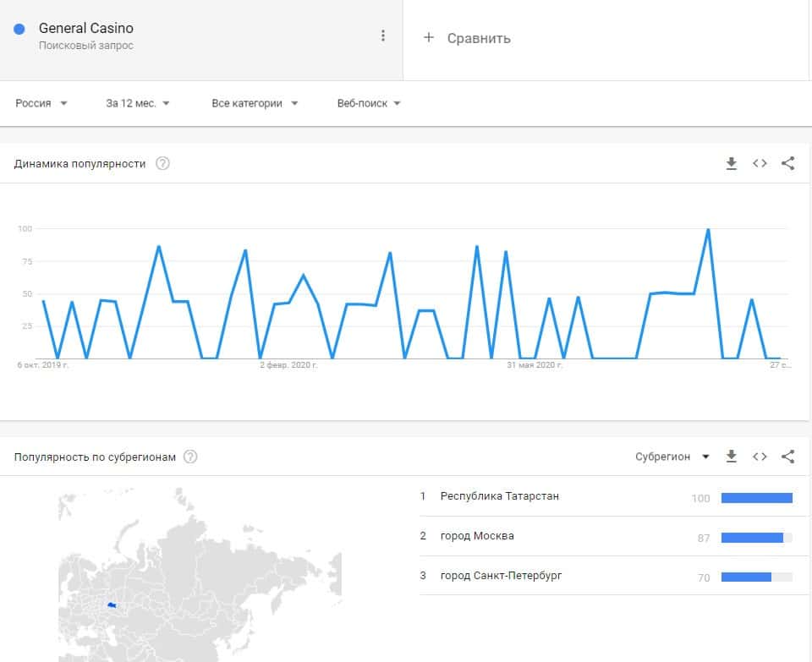
Task: Open the За 12 мес. period dropdown
Action: [x=138, y=103]
